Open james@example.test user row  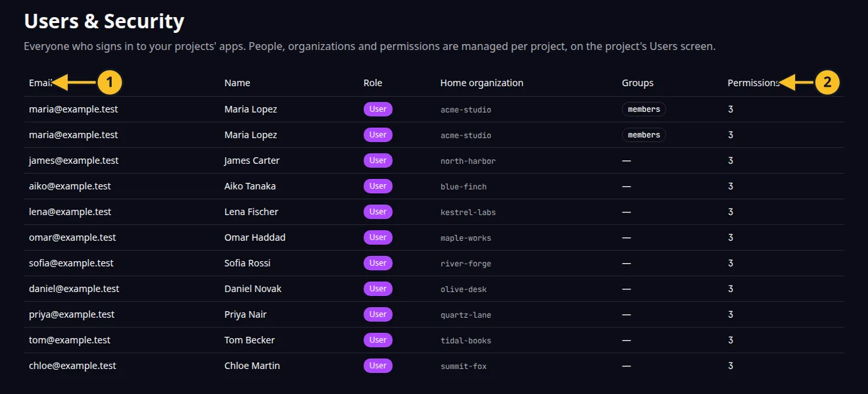point(434,160)
